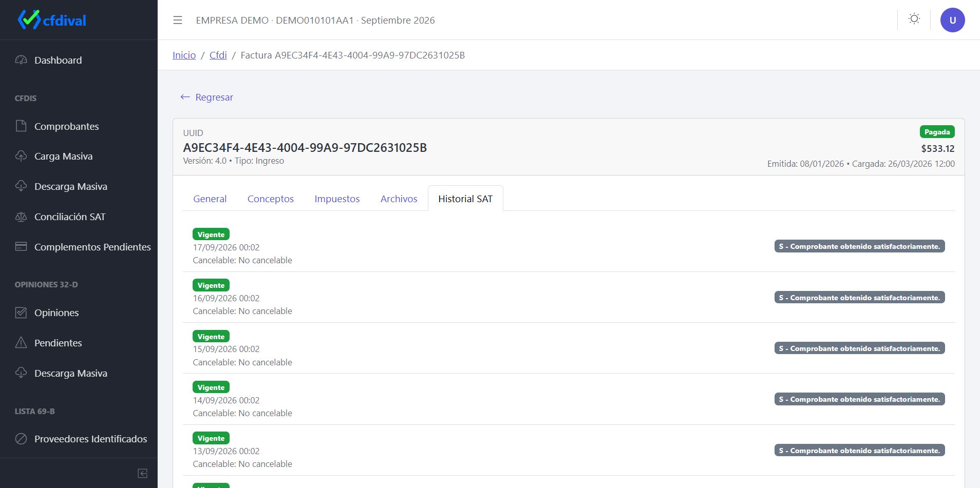Click the Pendientes warning triangle icon

coord(21,343)
